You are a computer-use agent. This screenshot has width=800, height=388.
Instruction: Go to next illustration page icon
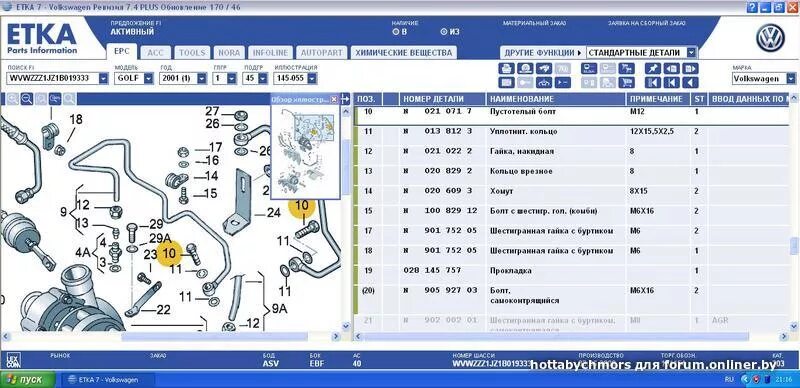tap(690, 68)
